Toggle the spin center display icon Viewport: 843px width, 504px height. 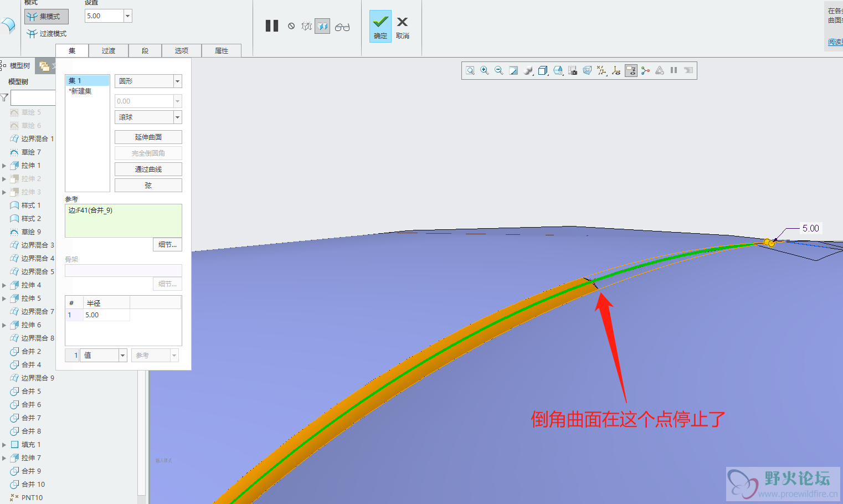[616, 70]
